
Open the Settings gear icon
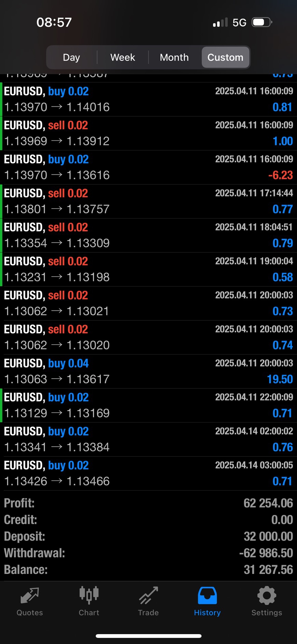coord(267,595)
